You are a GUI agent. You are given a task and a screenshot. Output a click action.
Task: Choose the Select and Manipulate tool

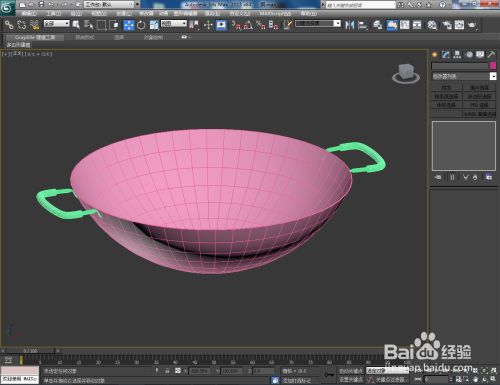click(x=208, y=25)
